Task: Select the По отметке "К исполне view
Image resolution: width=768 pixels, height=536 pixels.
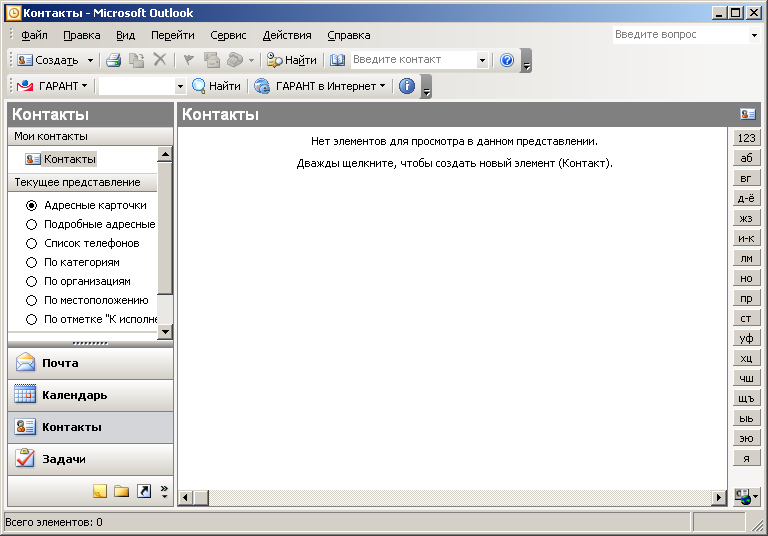Action: click(x=91, y=319)
